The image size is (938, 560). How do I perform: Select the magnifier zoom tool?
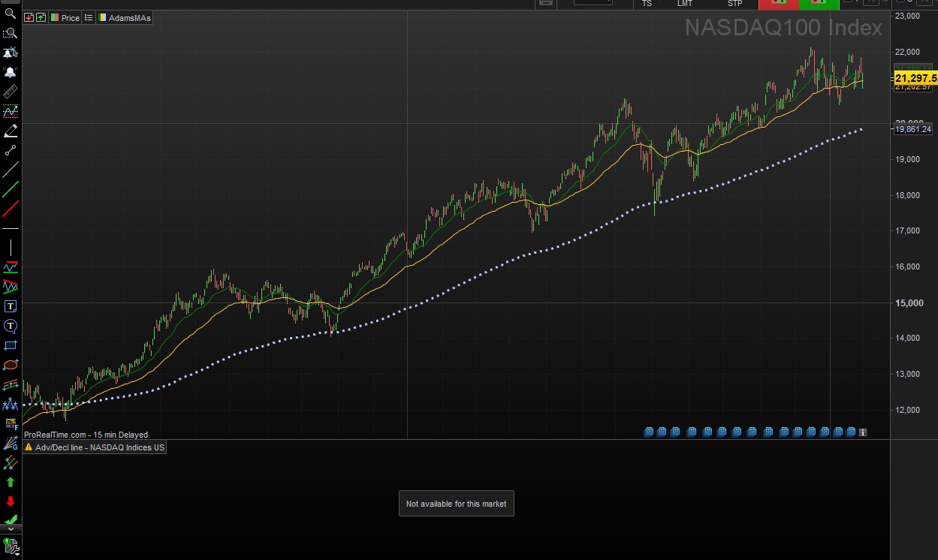point(11,14)
